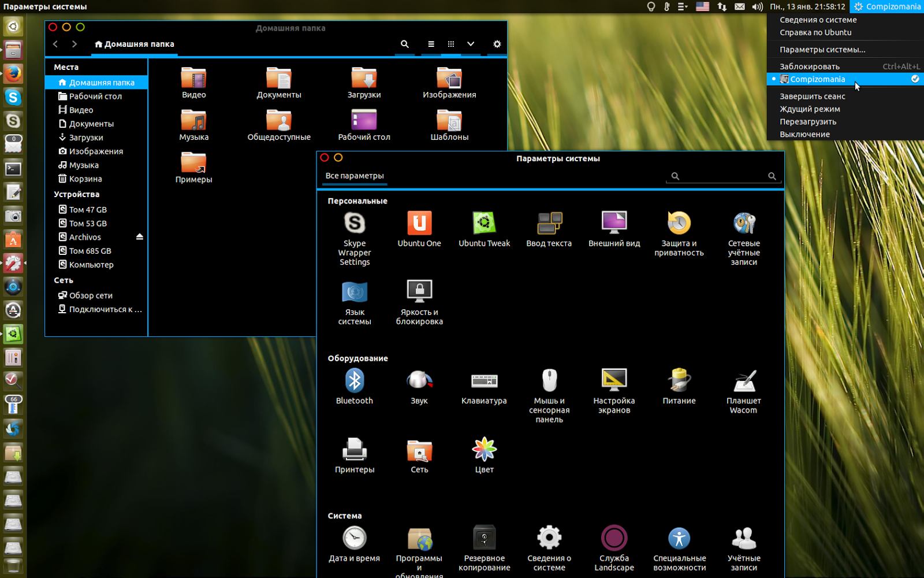
Task: Open Питание power settings
Action: click(679, 387)
